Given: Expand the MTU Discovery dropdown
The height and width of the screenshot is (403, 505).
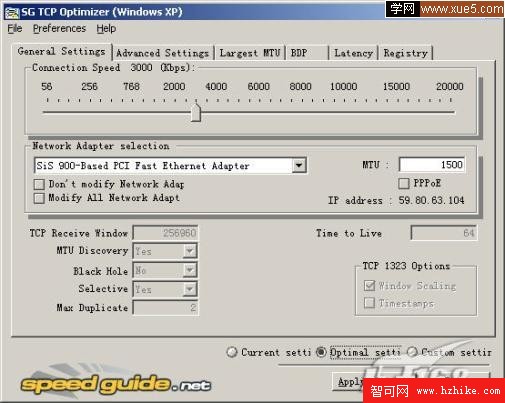Looking at the screenshot, I should (190, 251).
